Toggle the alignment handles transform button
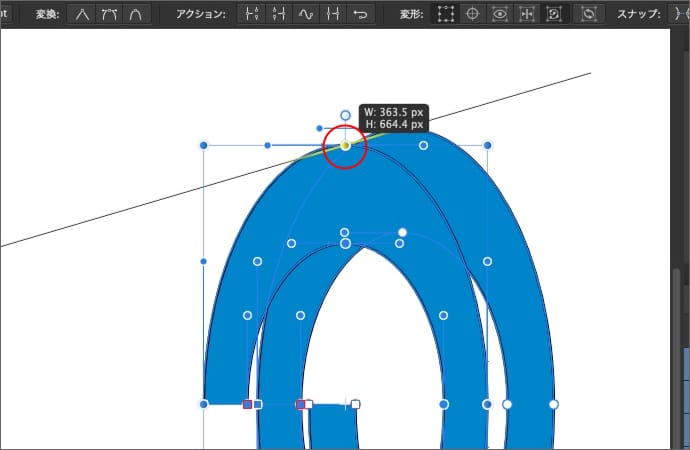The height and width of the screenshot is (450, 690). 527,15
